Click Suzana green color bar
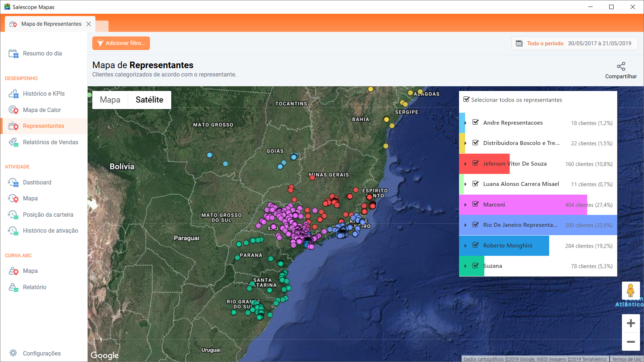The height and width of the screenshot is (362, 644). point(472,266)
